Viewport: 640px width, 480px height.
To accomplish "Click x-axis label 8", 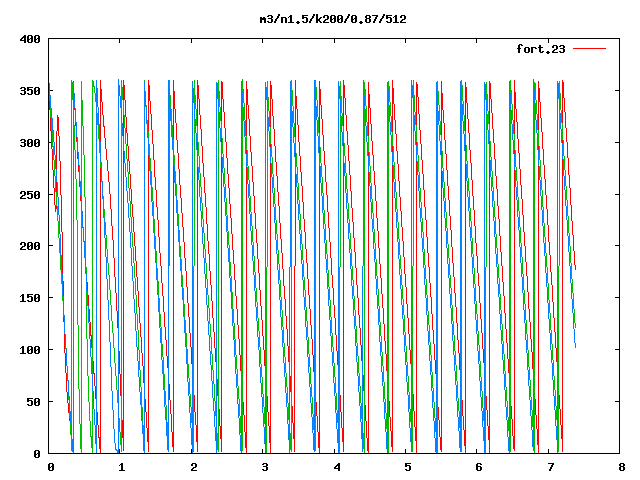I will click(x=622, y=467).
